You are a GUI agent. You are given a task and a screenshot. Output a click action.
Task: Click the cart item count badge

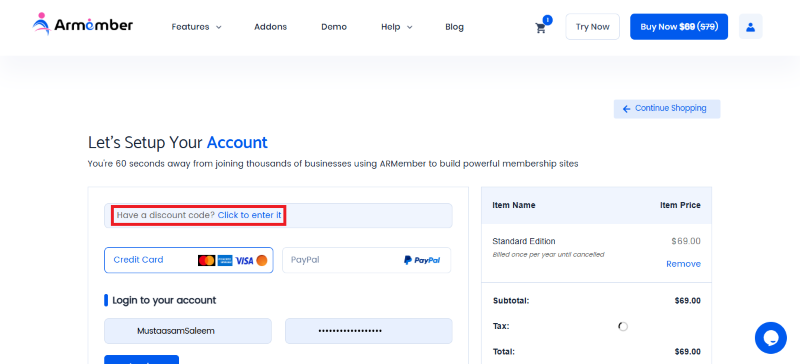pyautogui.click(x=547, y=20)
